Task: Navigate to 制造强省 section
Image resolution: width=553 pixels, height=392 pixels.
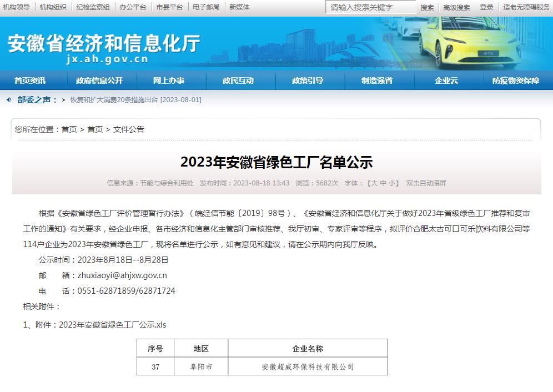Action: 377,81
